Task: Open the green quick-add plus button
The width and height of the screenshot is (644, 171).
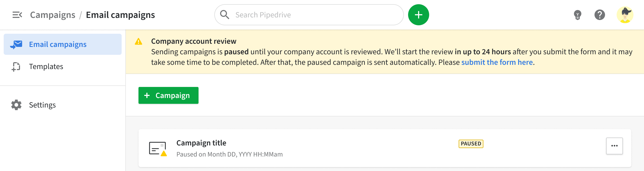Action: 418,15
